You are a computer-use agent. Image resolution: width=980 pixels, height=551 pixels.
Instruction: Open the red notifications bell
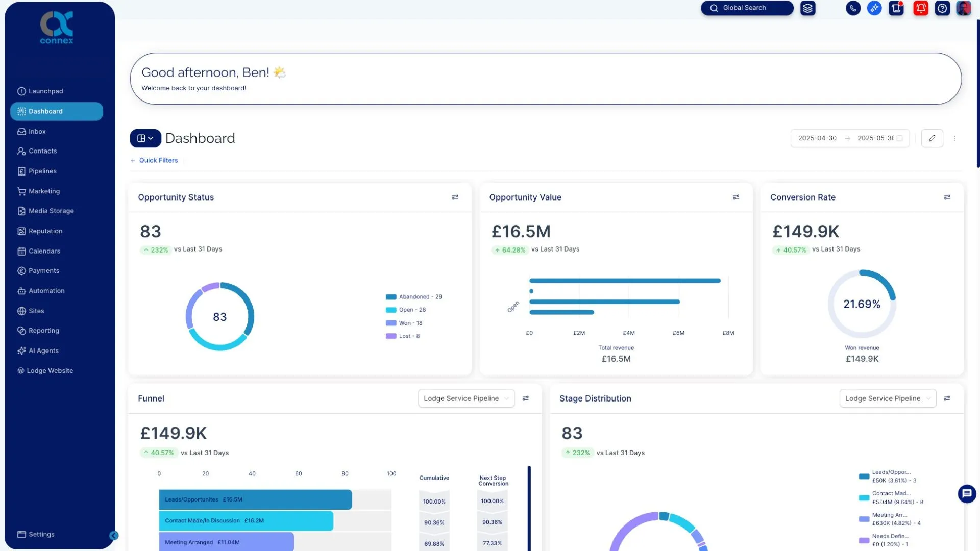[x=920, y=8]
